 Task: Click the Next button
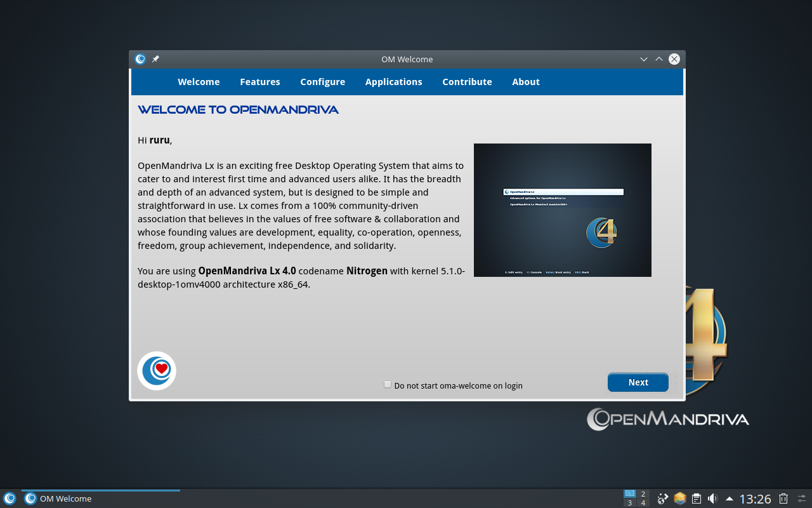click(638, 382)
